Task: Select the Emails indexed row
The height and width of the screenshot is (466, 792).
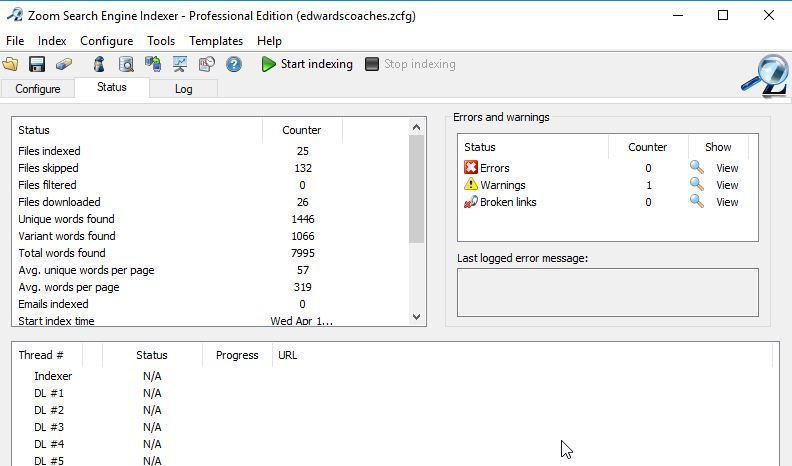Action: pos(212,304)
